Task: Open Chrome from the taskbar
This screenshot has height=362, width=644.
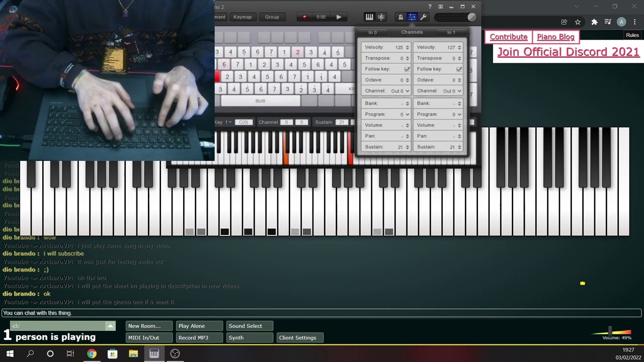Action: click(x=92, y=353)
